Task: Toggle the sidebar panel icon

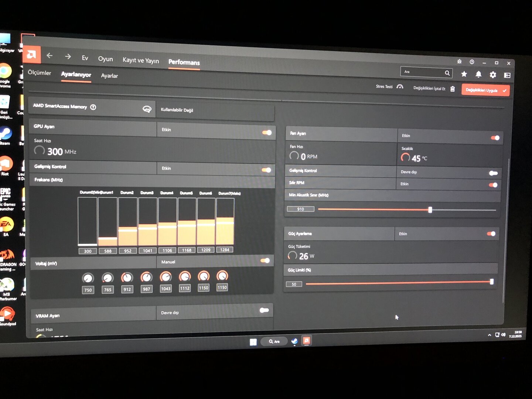Action: click(507, 75)
